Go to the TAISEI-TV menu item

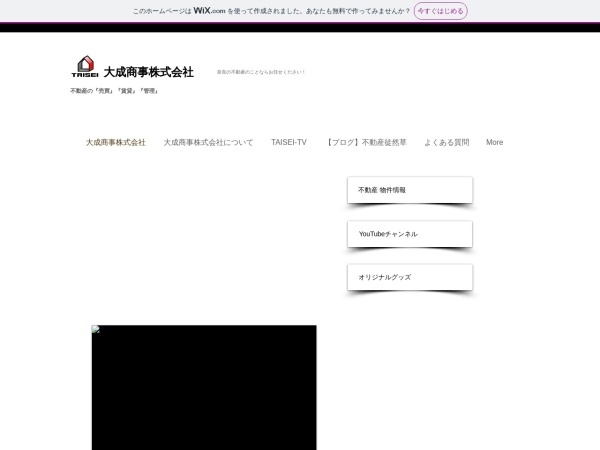pos(289,142)
